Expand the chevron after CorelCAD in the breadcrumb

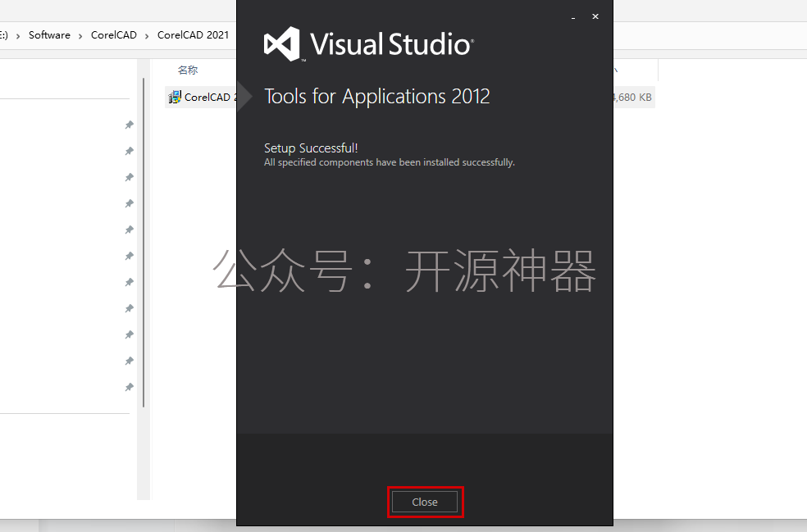(x=147, y=36)
